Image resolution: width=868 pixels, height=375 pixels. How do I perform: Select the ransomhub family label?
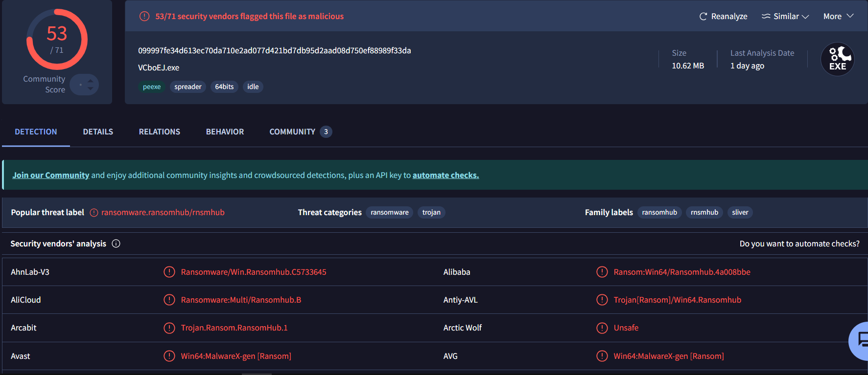click(659, 213)
